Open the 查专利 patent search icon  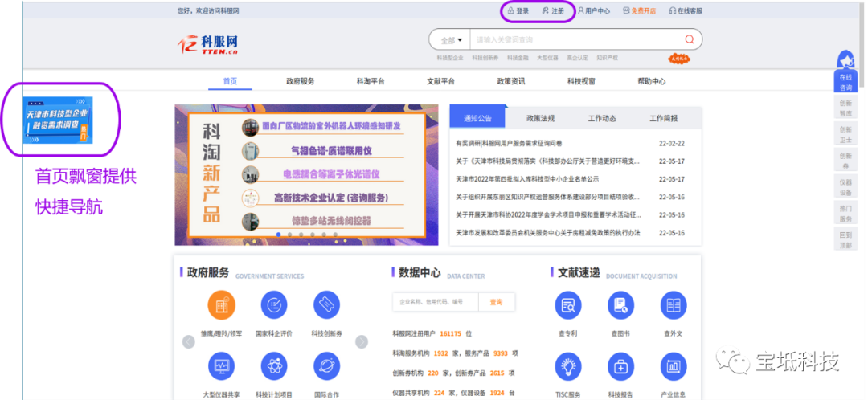point(568,305)
